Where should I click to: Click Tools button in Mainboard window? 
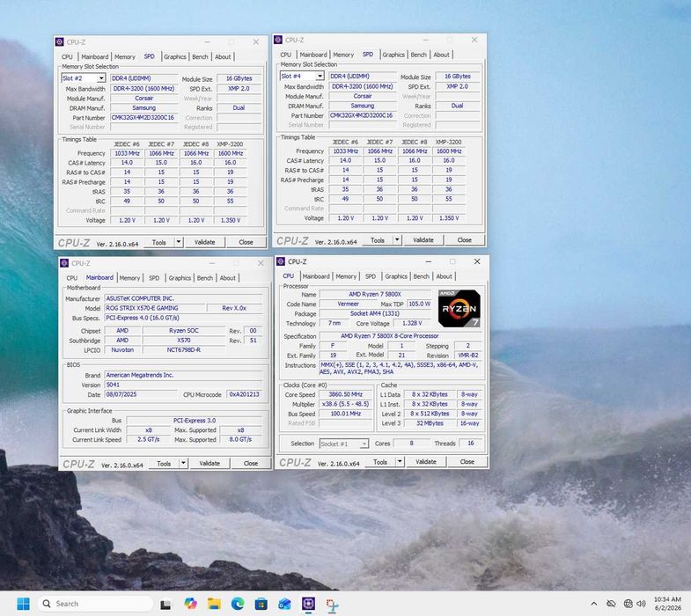pos(164,464)
